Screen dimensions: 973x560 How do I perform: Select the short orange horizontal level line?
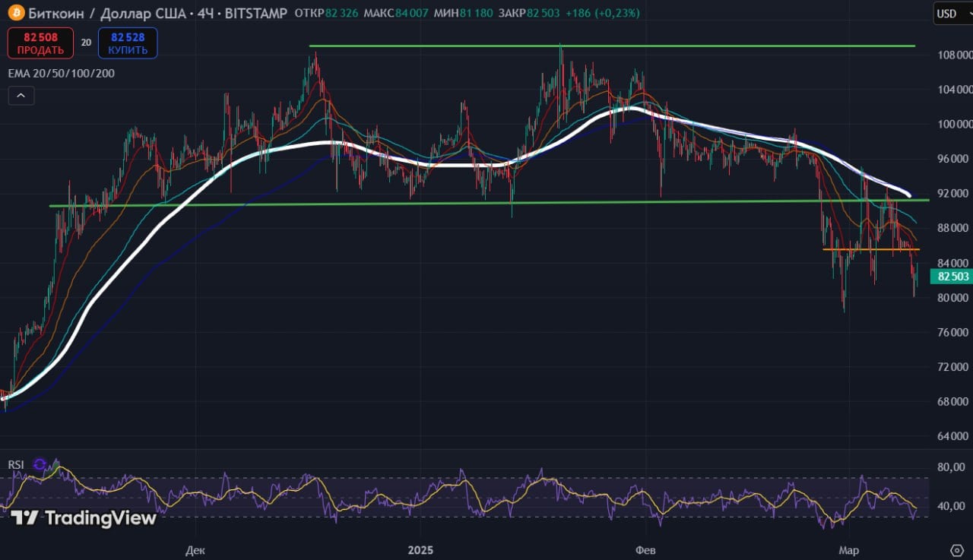tap(871, 249)
